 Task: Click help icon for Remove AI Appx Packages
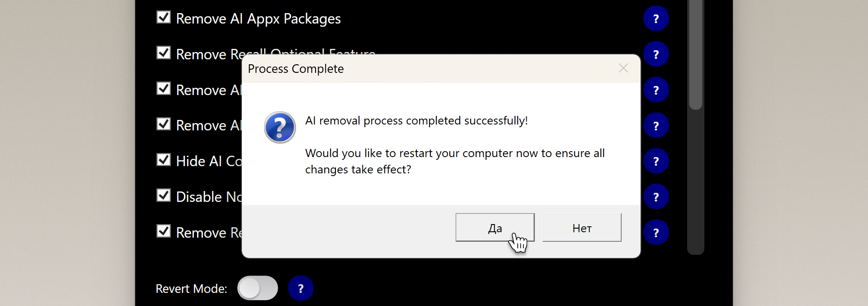[656, 19]
